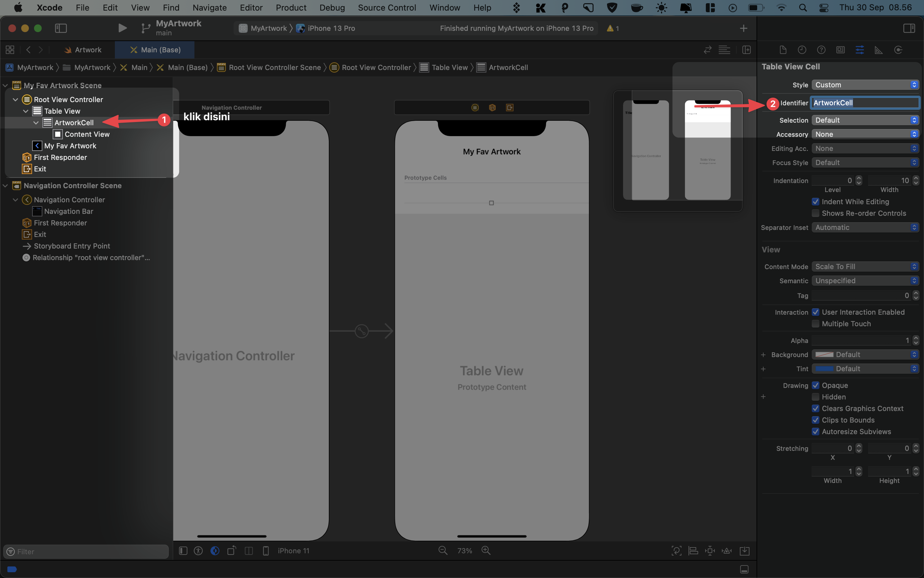Open Tint color swatch
Image resolution: width=924 pixels, height=578 pixels.
pos(824,369)
